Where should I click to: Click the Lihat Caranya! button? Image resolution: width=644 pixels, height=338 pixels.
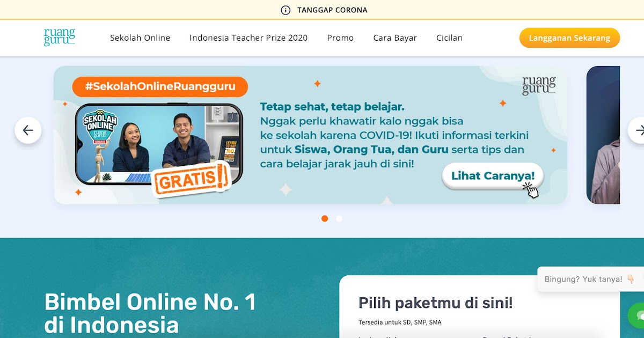click(x=493, y=176)
